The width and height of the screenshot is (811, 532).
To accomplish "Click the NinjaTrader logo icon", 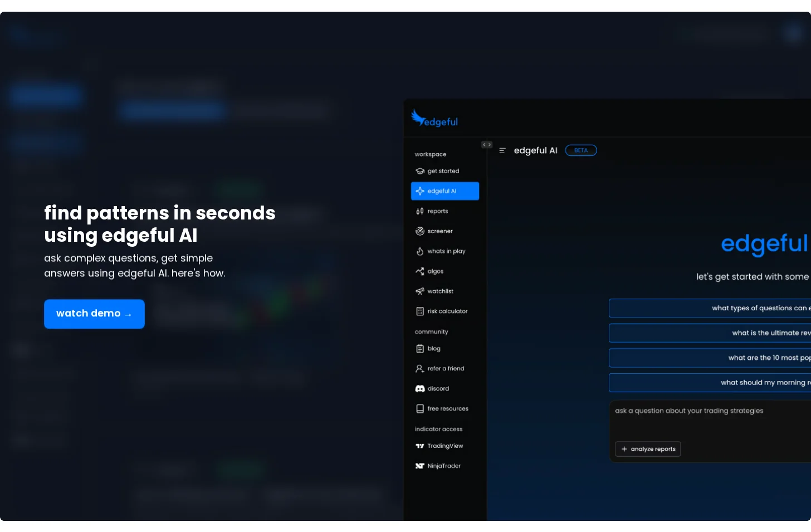I will pyautogui.click(x=420, y=466).
